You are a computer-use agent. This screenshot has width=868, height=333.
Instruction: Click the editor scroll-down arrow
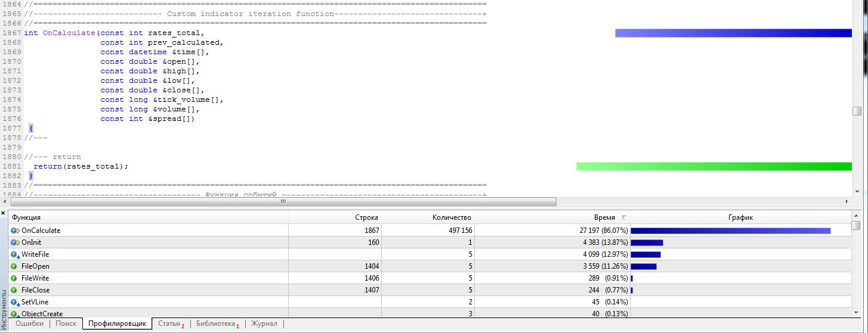pyautogui.click(x=857, y=191)
